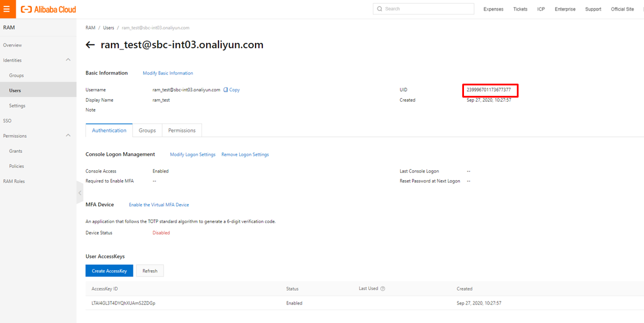The width and height of the screenshot is (644, 323).
Task: Go back using the left arrow
Action: coord(91,45)
